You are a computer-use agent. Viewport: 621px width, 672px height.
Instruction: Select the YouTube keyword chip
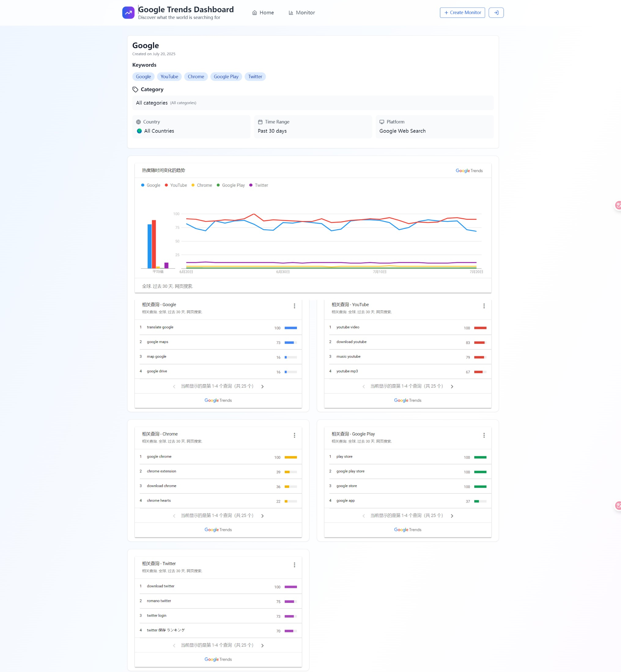tap(169, 77)
